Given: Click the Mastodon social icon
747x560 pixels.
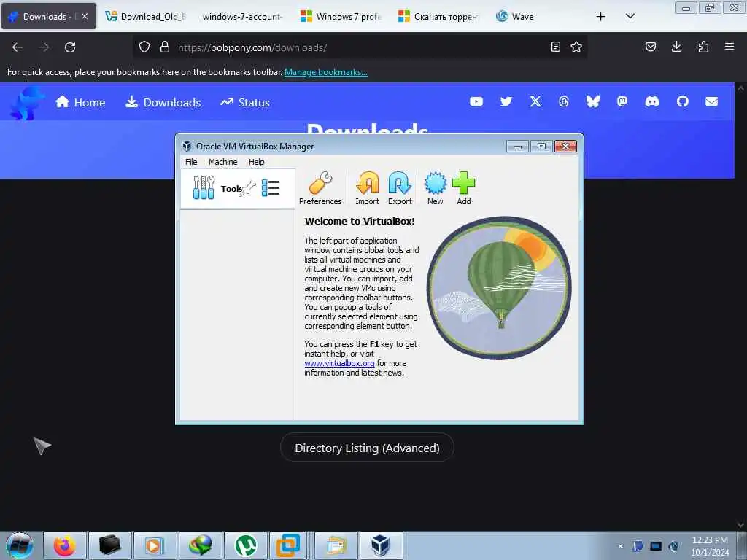Looking at the screenshot, I should (622, 101).
